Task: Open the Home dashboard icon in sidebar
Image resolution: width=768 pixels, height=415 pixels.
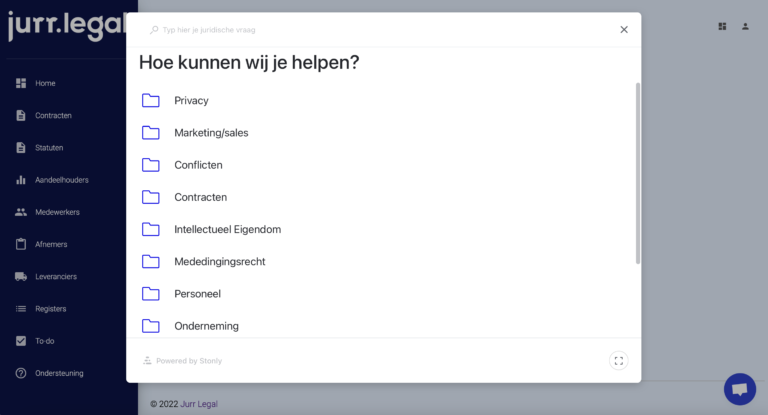Action: tap(21, 83)
